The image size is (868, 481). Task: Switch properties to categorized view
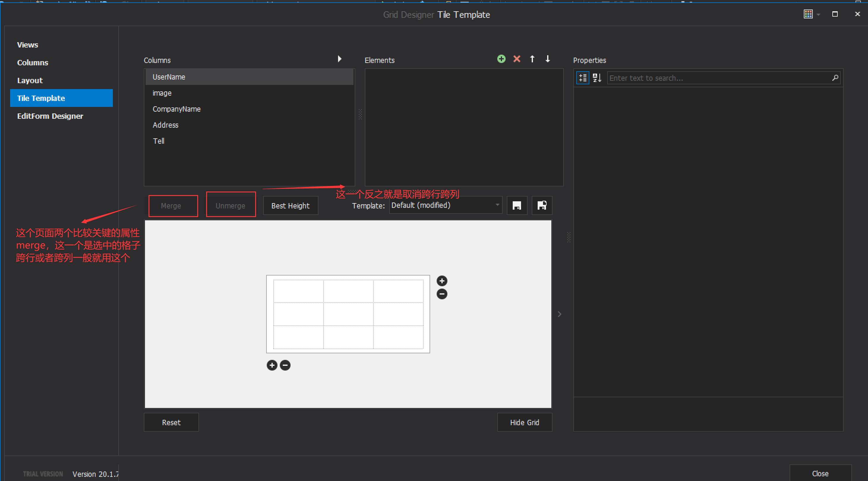[582, 77]
